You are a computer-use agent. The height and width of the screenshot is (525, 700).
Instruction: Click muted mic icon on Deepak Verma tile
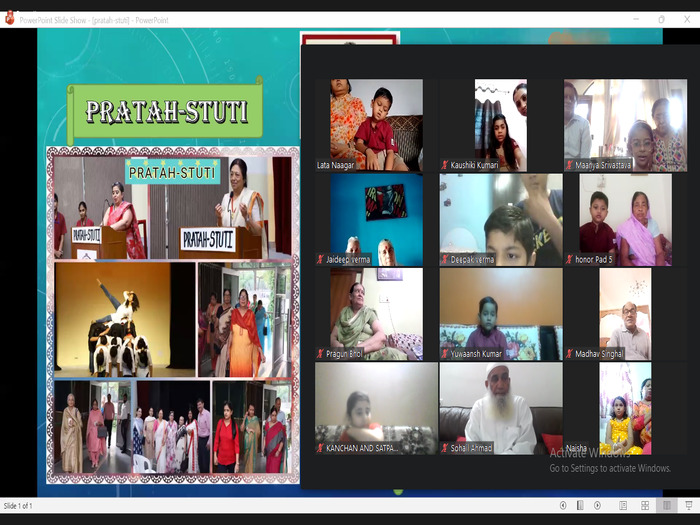click(x=444, y=259)
